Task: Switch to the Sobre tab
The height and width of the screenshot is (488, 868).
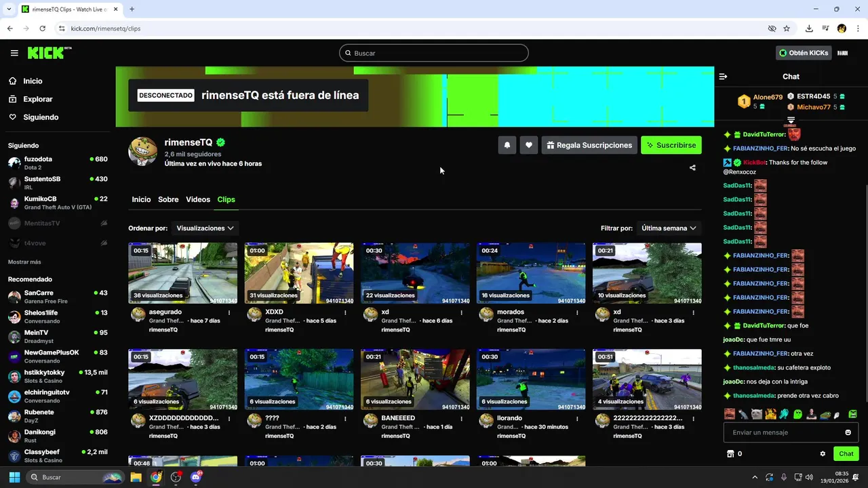Action: tap(168, 199)
